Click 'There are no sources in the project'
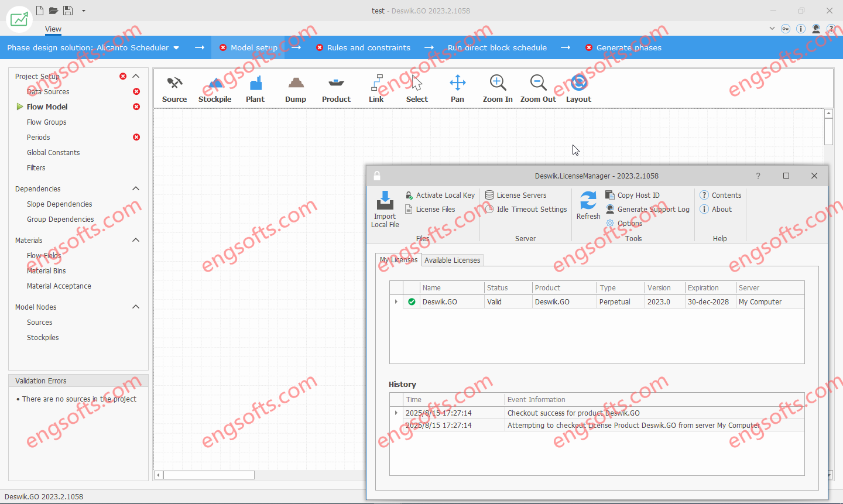Image resolution: width=843 pixels, height=504 pixels. [x=79, y=399]
